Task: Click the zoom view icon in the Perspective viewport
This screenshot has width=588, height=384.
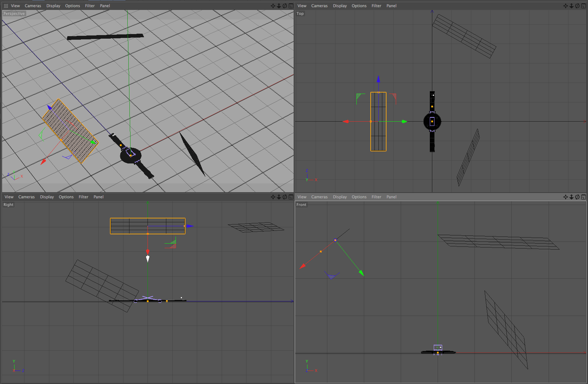Action: click(x=279, y=6)
